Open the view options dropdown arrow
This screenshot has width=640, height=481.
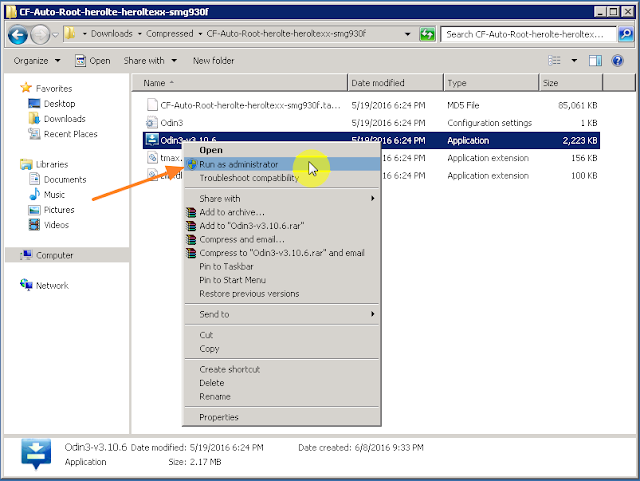(574, 61)
